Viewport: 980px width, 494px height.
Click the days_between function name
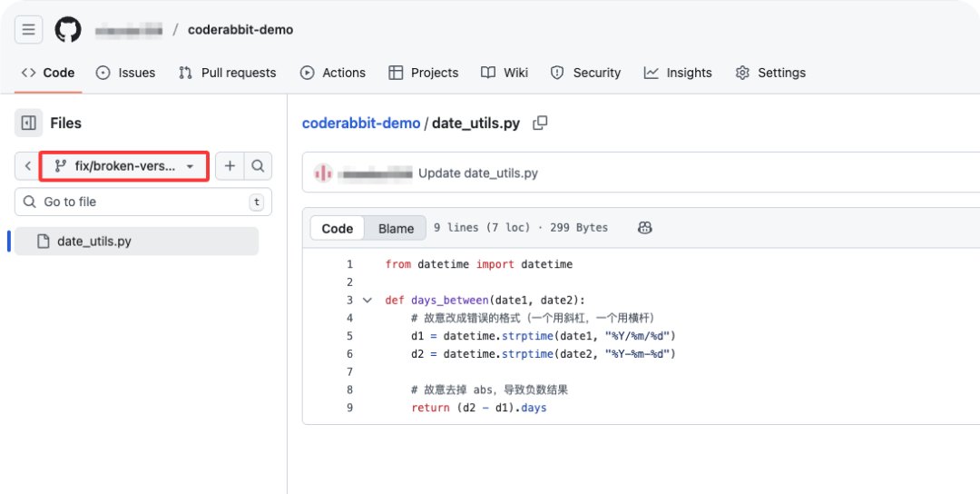(x=450, y=301)
